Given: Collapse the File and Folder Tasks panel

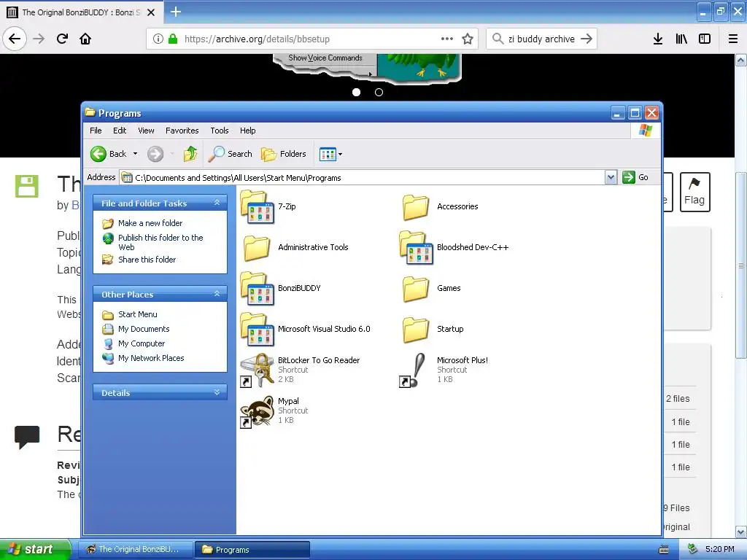Looking at the screenshot, I should [217, 203].
